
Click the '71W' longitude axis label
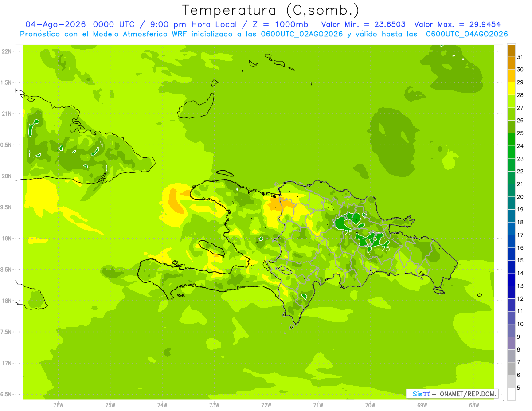[x=318, y=405]
